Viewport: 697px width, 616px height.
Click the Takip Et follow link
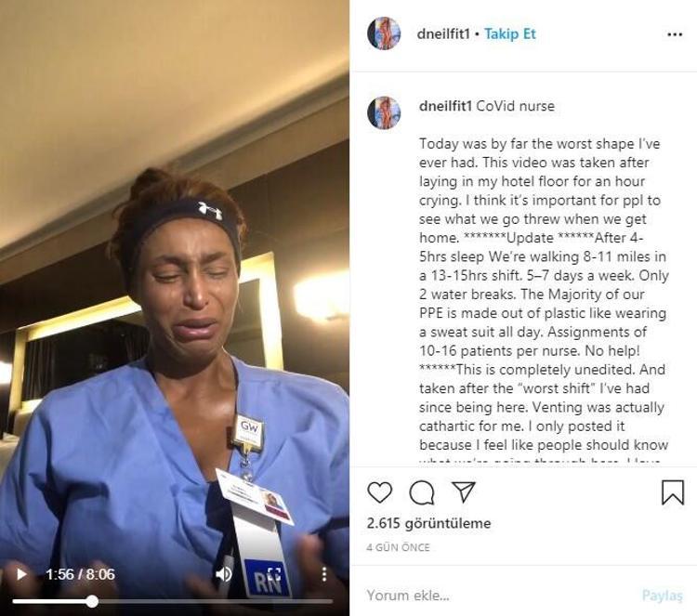510,33
